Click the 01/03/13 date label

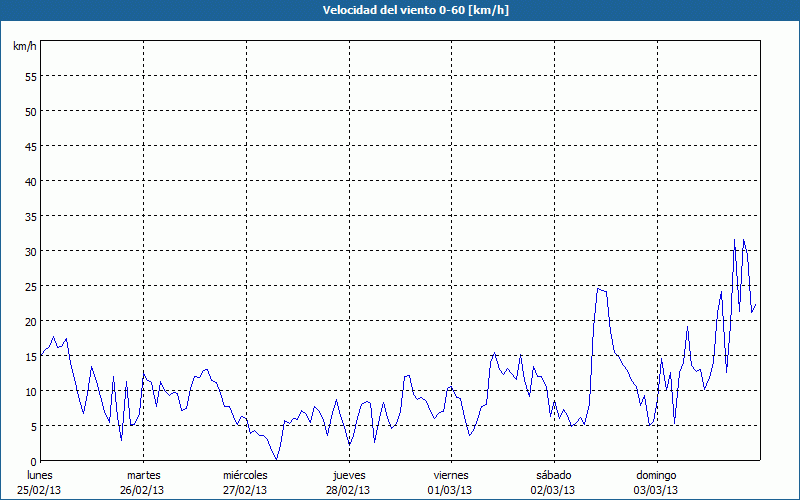(x=451, y=490)
